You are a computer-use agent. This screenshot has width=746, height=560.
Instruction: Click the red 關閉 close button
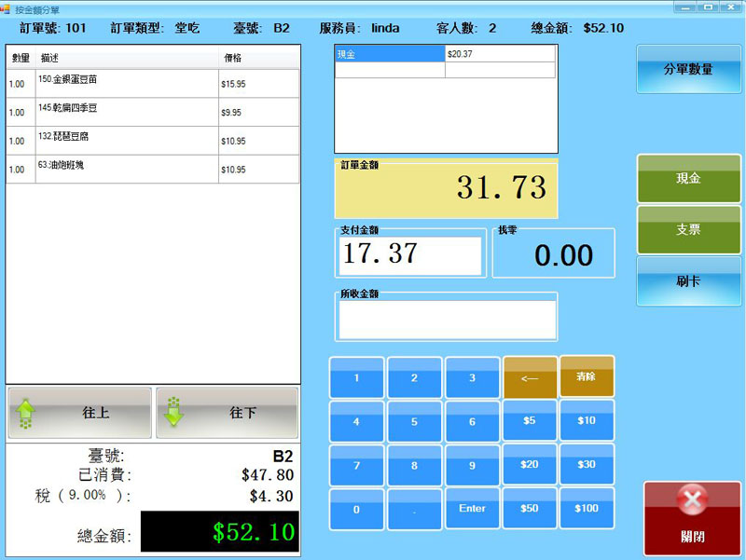point(692,518)
